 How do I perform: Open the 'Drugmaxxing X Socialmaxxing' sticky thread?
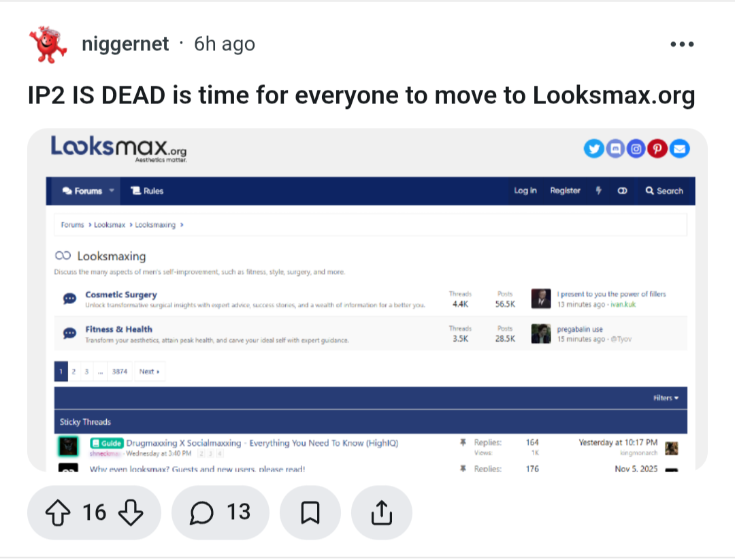[x=262, y=443]
